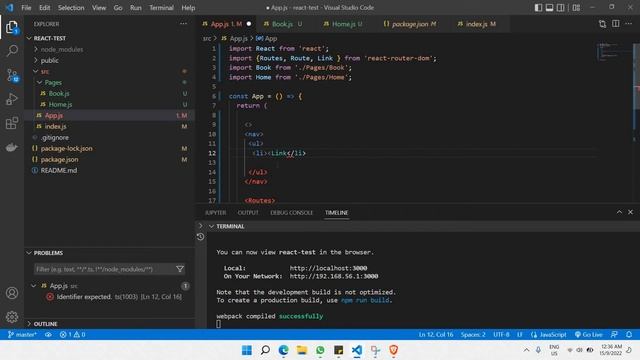
Task: Open the Go menu
Action: point(118,7)
